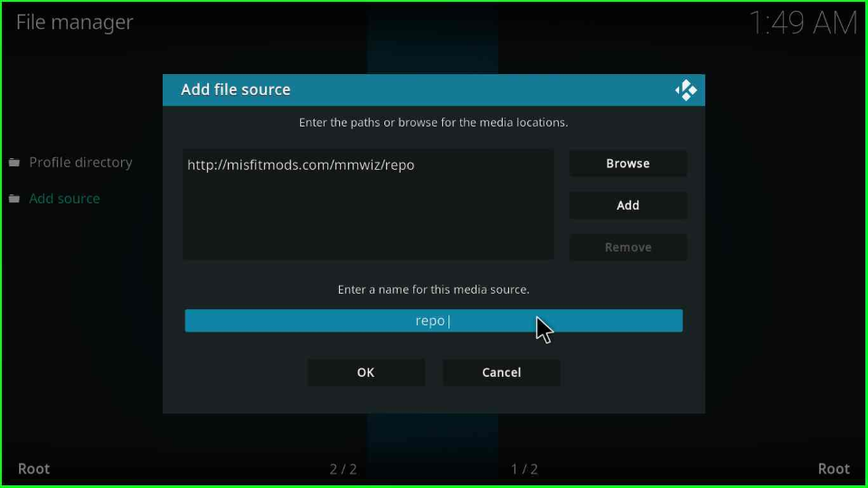Viewport: 868px width, 488px height.
Task: Click the 'Add file source' dialog title
Action: click(x=236, y=89)
